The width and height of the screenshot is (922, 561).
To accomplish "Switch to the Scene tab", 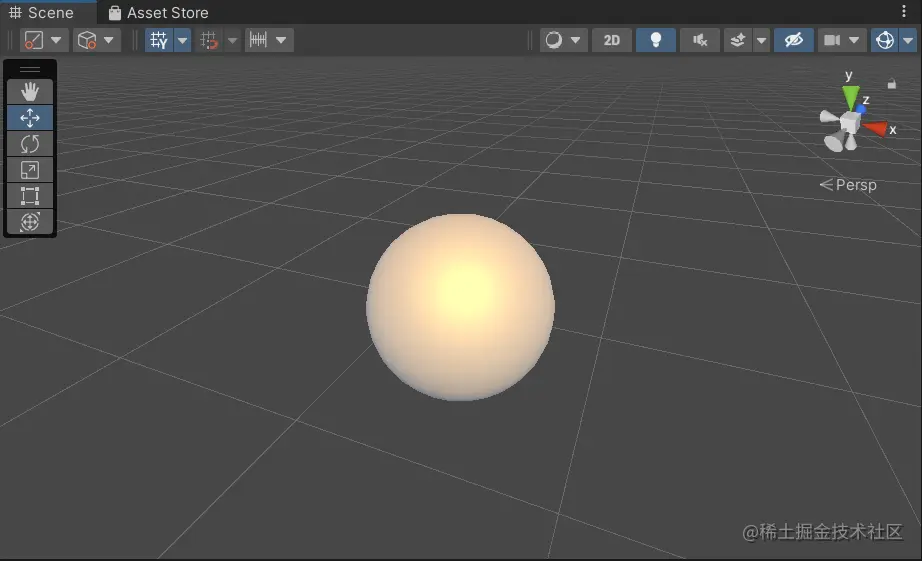I will tap(41, 12).
